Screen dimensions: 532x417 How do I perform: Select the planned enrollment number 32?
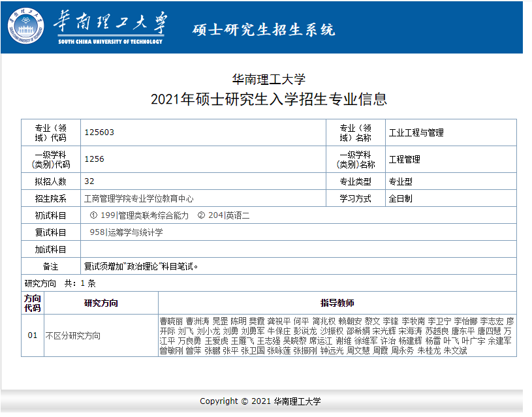point(89,181)
